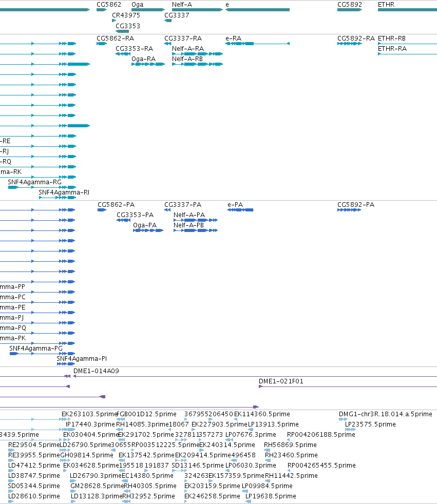437x504 pixels.
Task: Select the LP13913.5prime EST label
Action: tap(273, 424)
